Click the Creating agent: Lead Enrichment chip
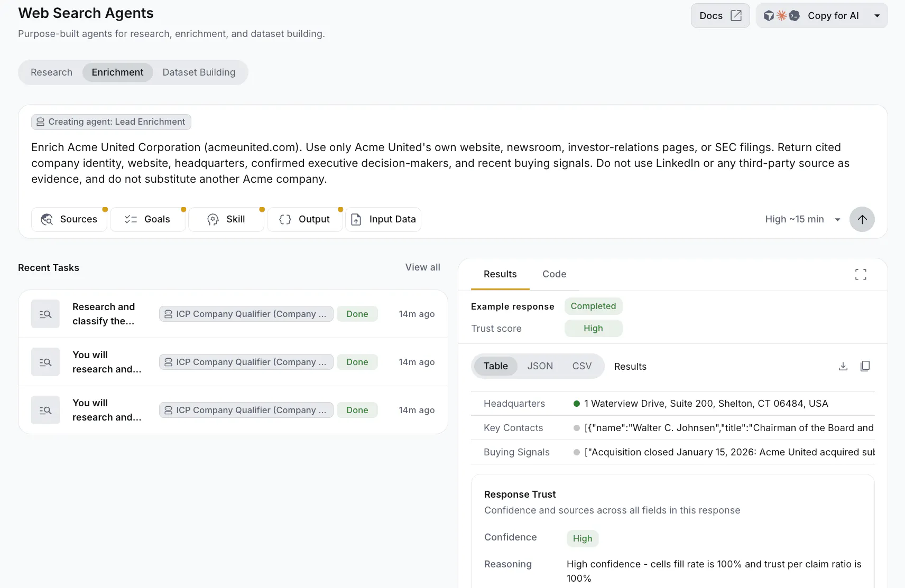 pyautogui.click(x=111, y=122)
